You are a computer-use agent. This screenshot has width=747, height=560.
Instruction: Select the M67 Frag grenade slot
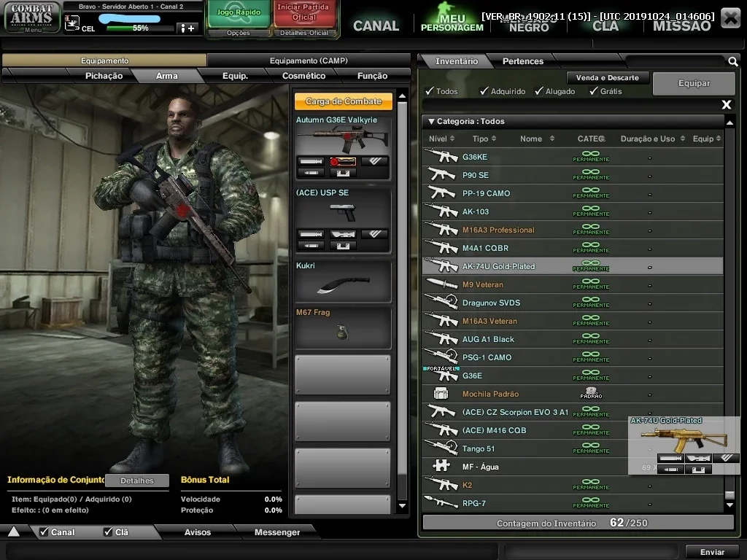click(x=343, y=328)
